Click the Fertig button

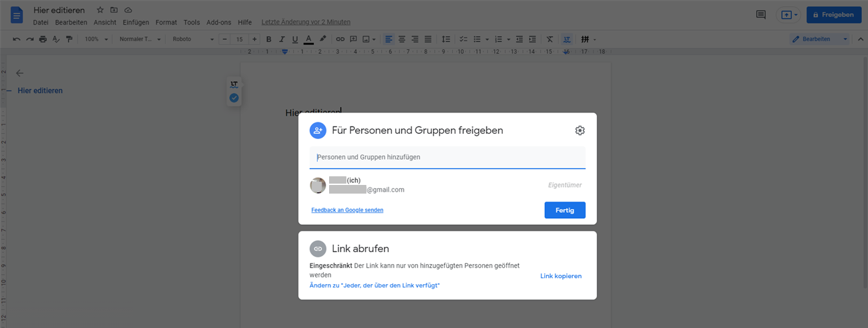pyautogui.click(x=564, y=210)
